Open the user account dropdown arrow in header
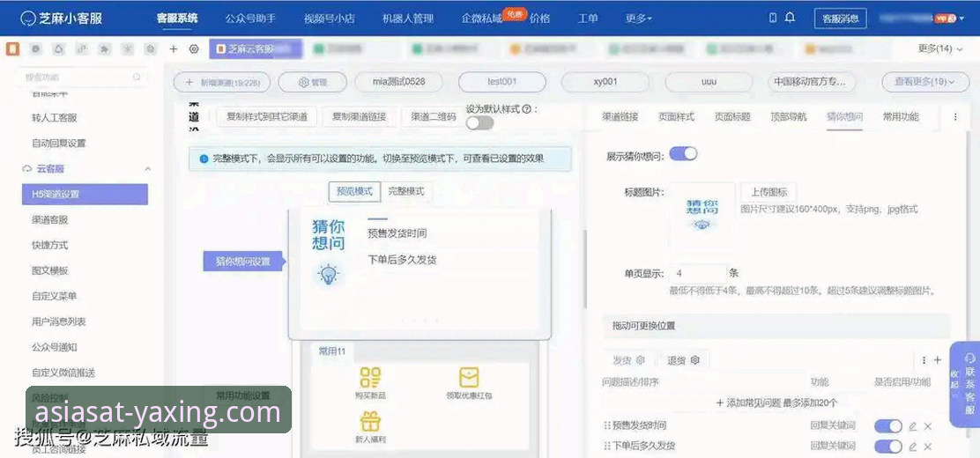 pyautogui.click(x=961, y=18)
